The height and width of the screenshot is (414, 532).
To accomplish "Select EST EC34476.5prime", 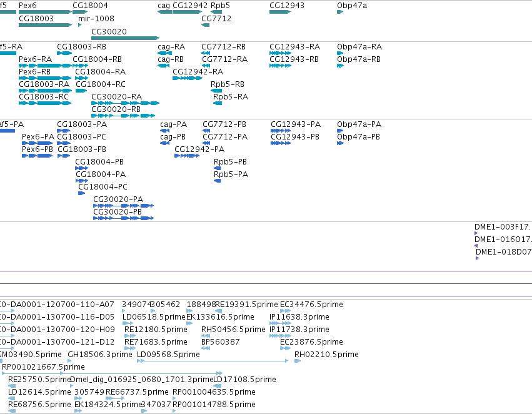I will 311,305.
